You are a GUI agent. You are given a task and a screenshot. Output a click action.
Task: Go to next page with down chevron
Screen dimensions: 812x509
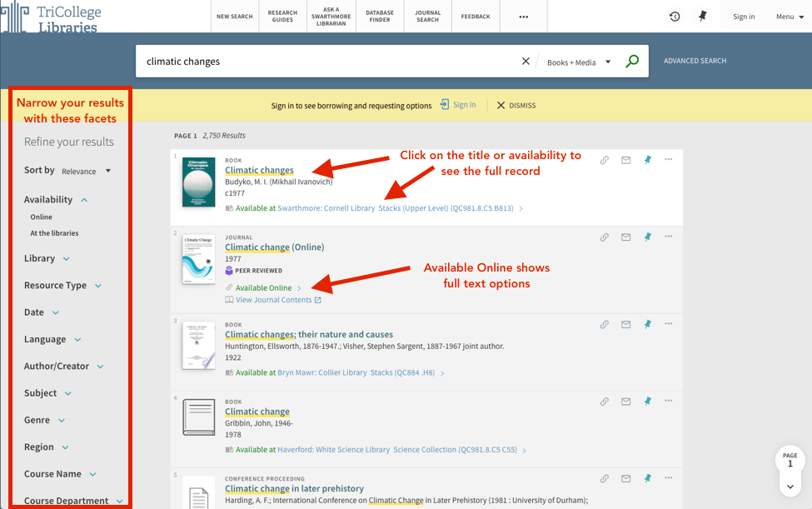790,487
